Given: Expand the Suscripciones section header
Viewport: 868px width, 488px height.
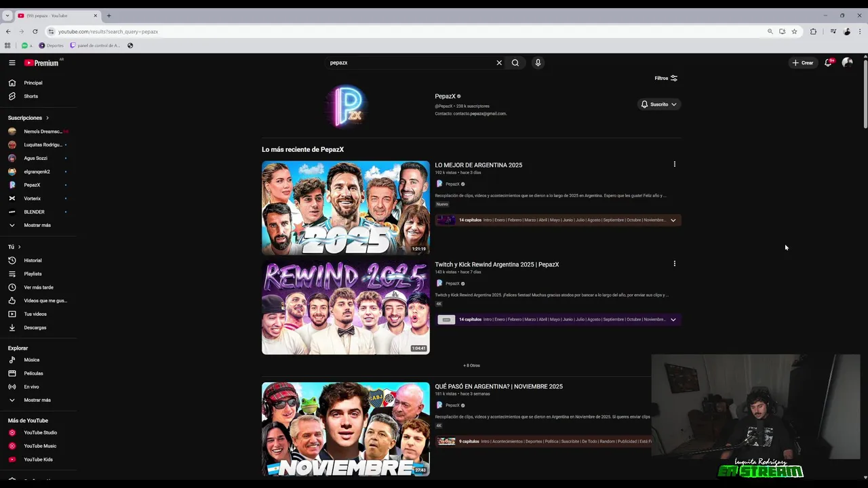Looking at the screenshot, I should point(28,118).
